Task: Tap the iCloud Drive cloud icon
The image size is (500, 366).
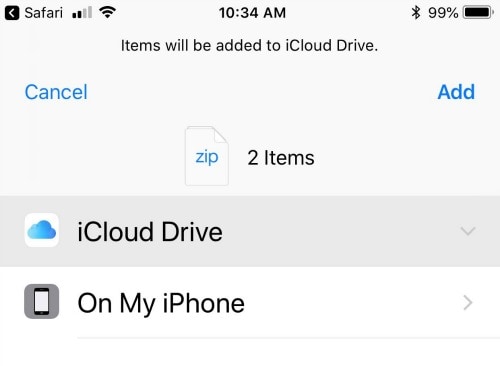Action: 42,230
